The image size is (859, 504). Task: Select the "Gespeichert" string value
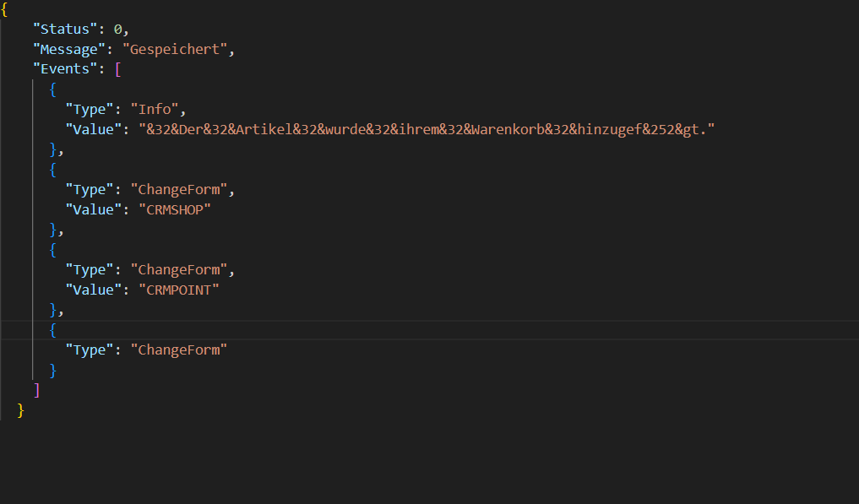coord(174,49)
